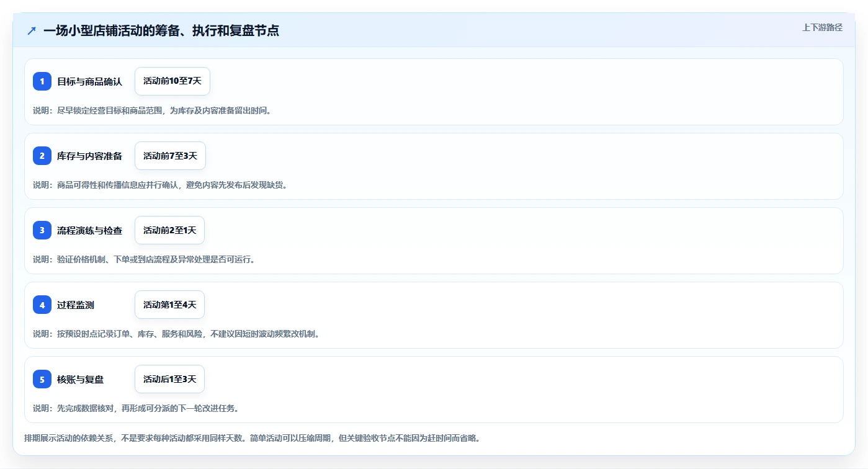Image resolution: width=868 pixels, height=469 pixels.
Task: Click the description starting 按预设时点记录订单
Action: 177,334
